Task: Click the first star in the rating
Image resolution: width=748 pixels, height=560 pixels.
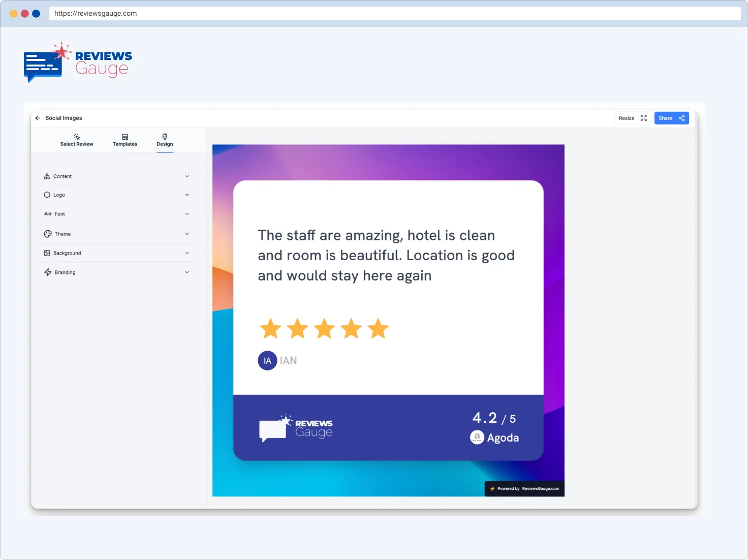Action: pos(271,329)
